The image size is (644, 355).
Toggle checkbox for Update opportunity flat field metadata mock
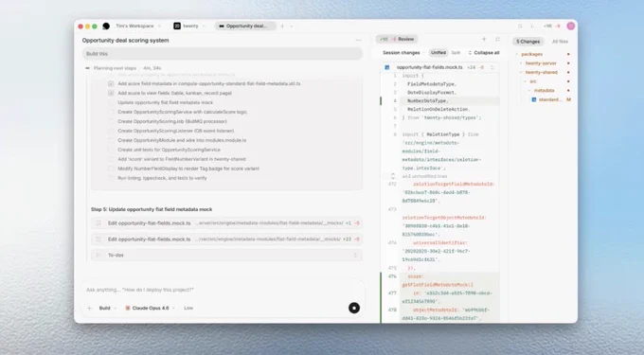[x=111, y=102]
